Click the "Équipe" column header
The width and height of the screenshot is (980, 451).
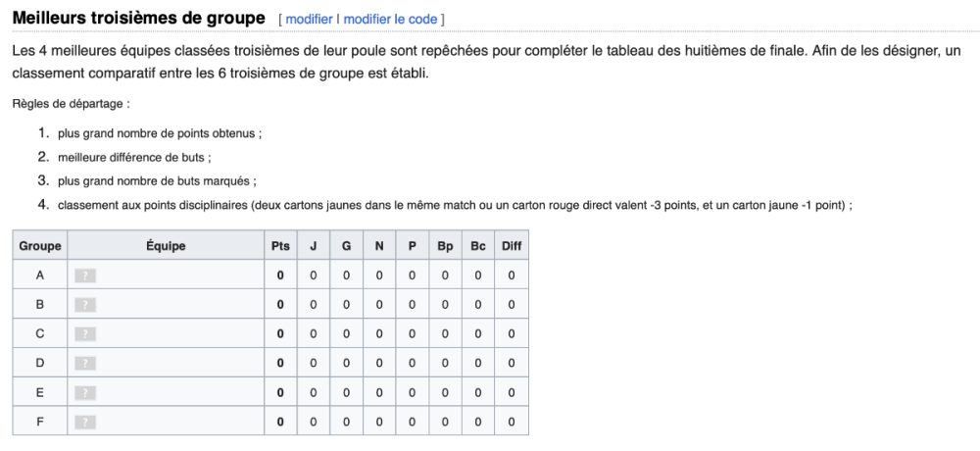point(166,246)
